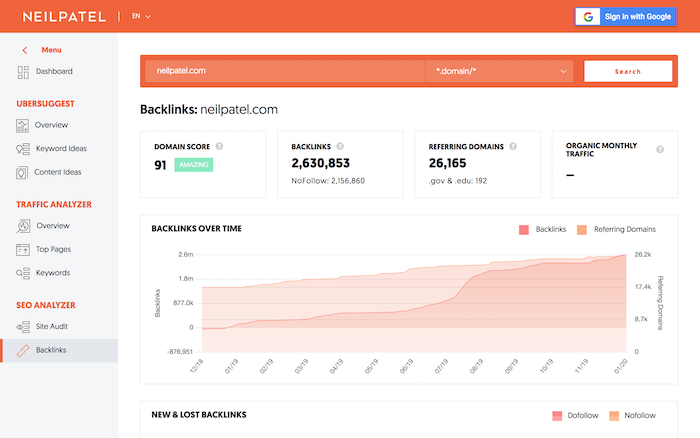Click the Traffic Analyzer Overview icon
Screen dimensions: 700x438
click(x=23, y=226)
